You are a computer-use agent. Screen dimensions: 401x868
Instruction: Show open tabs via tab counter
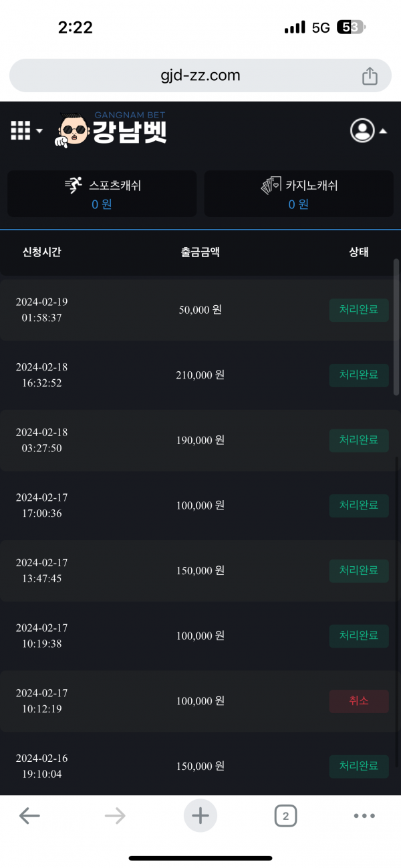[285, 815]
